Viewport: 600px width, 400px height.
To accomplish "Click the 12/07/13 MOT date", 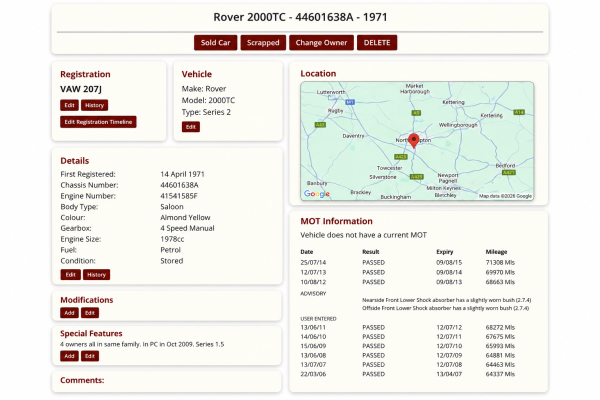I will coord(313,272).
